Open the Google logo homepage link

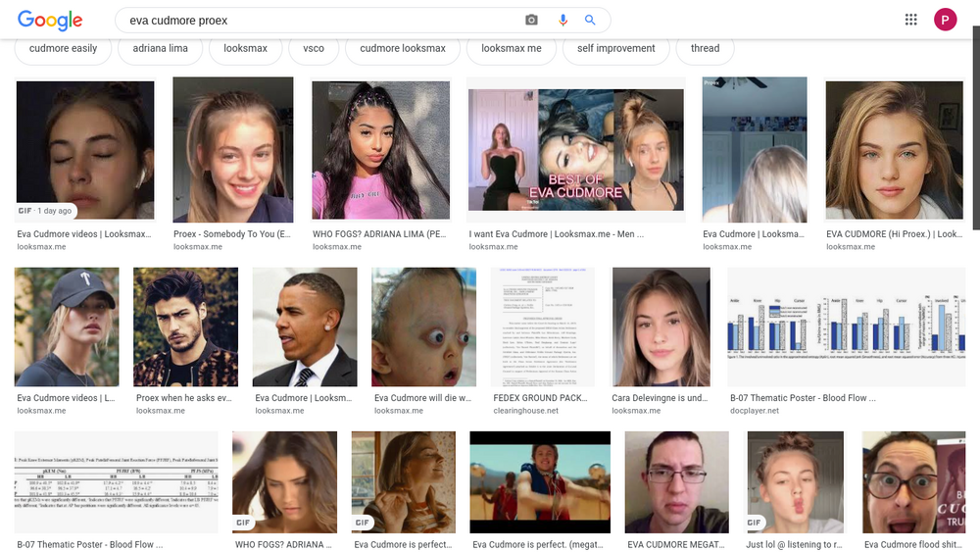[50, 20]
